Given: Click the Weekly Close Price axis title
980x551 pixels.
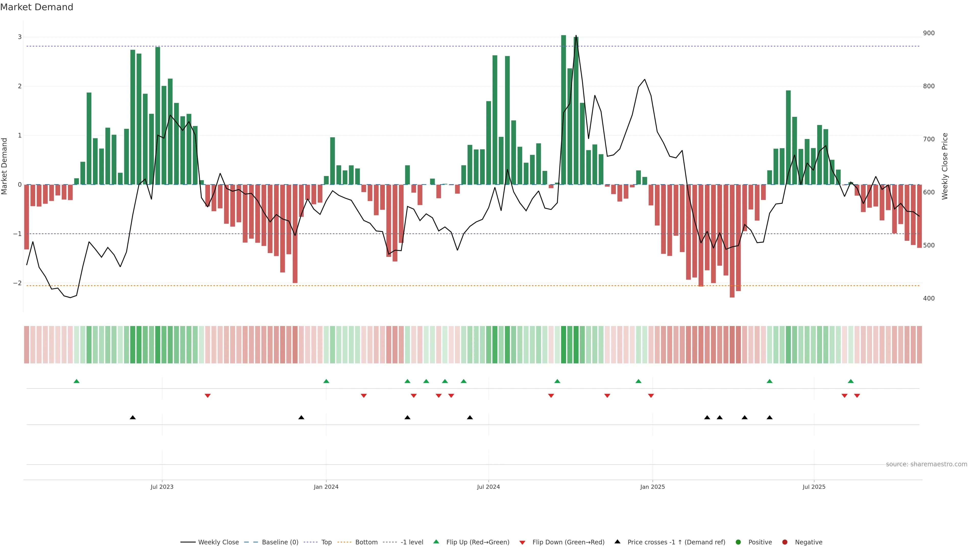Looking at the screenshot, I should click(x=945, y=166).
